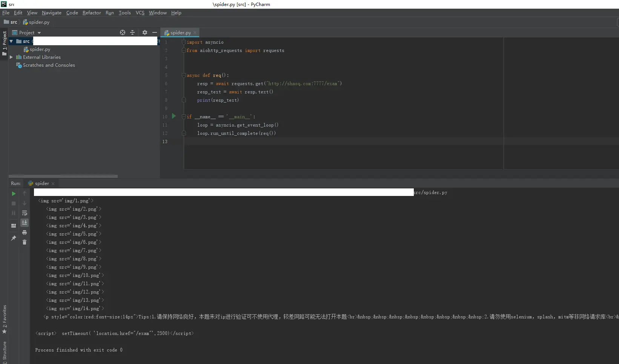Run main block from gutter arrow
The height and width of the screenshot is (364, 619).
click(x=174, y=116)
